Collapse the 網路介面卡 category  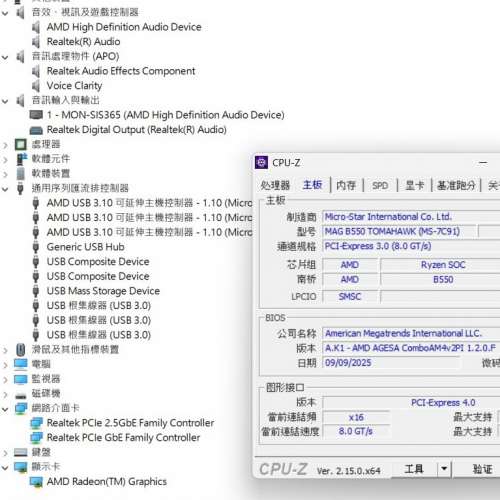[x=5, y=409]
